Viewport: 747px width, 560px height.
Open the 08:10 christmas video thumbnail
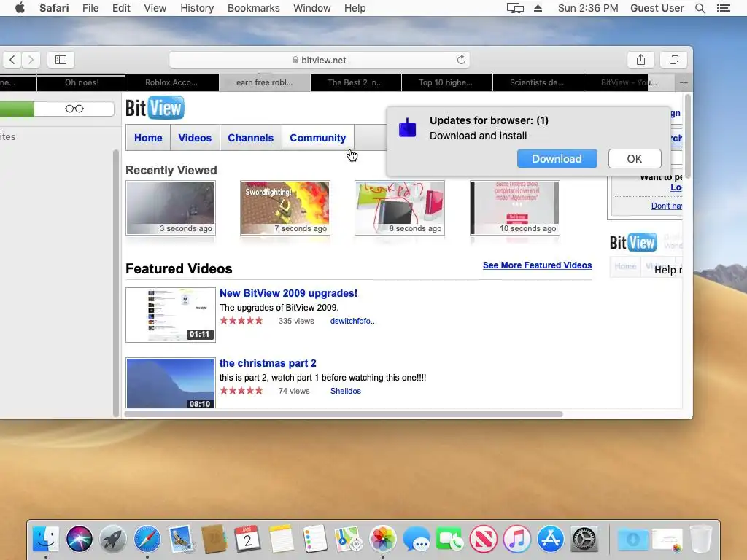pyautogui.click(x=171, y=384)
